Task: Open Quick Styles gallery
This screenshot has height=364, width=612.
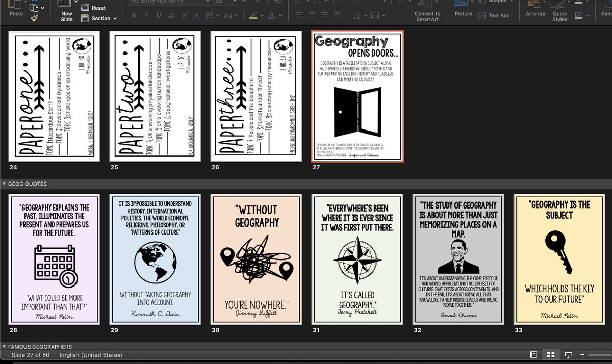Action: click(x=559, y=11)
